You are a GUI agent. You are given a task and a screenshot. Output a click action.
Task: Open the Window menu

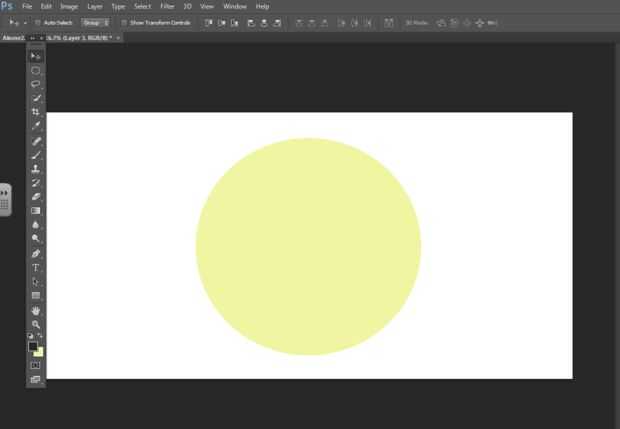[235, 6]
